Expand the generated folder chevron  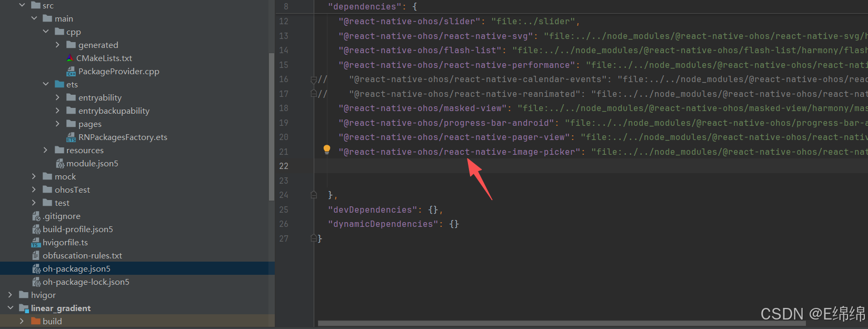click(57, 45)
